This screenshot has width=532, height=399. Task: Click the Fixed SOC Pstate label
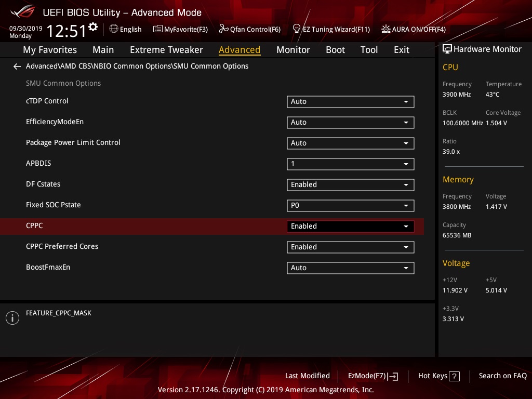point(54,205)
